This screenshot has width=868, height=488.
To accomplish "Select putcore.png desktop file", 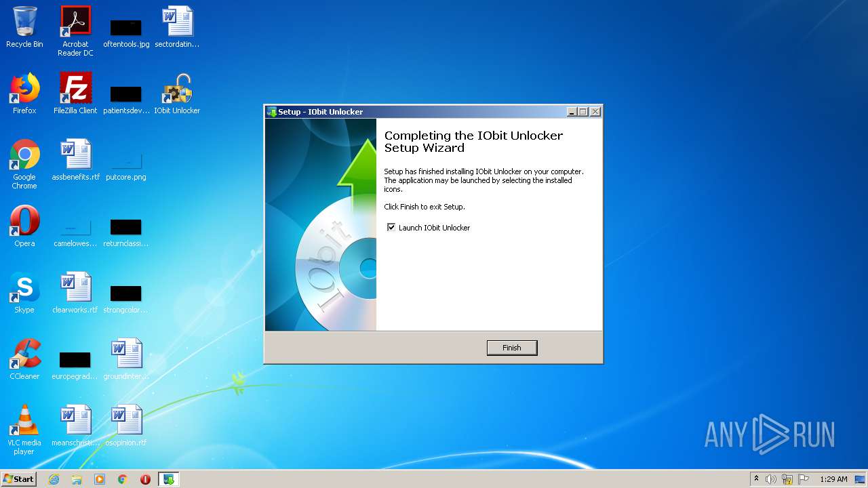I will click(126, 167).
